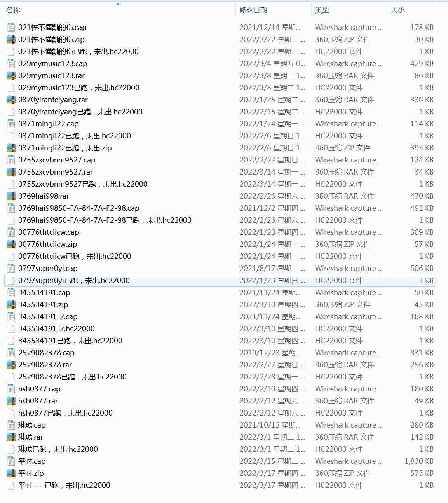Click the 506 KB size of 0797super0yi.cap

pyautogui.click(x=422, y=268)
